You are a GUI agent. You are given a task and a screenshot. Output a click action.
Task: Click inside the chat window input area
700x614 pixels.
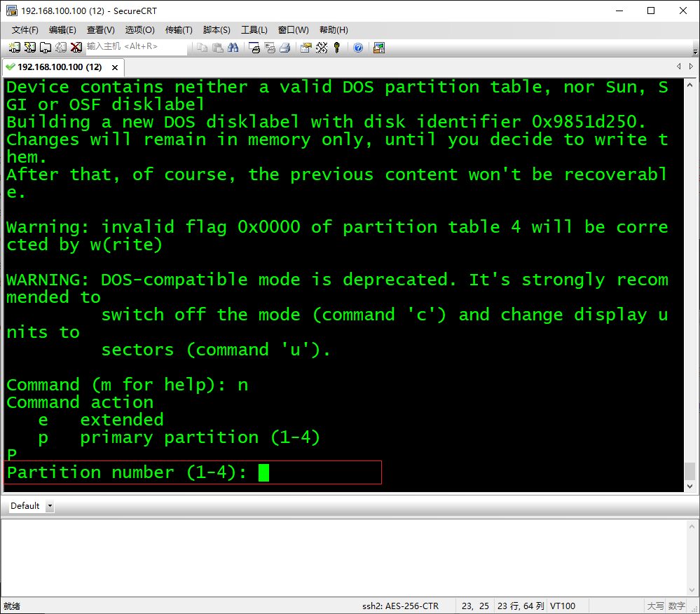[x=343, y=557]
